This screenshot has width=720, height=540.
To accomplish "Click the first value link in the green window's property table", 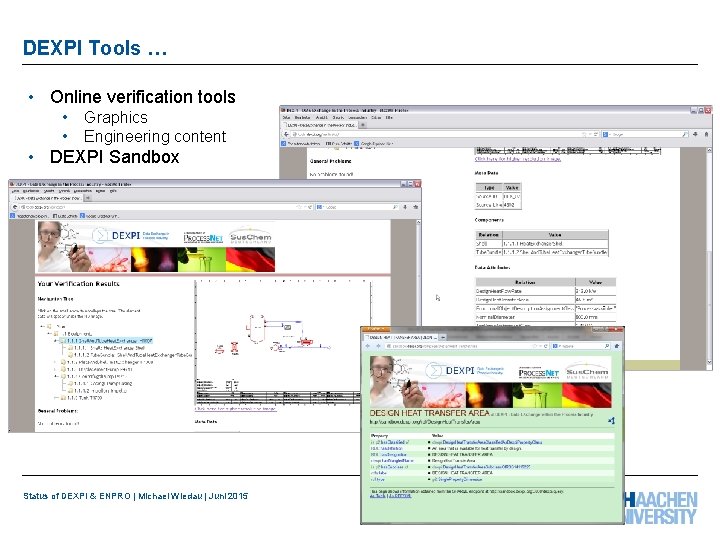I will (x=487, y=442).
